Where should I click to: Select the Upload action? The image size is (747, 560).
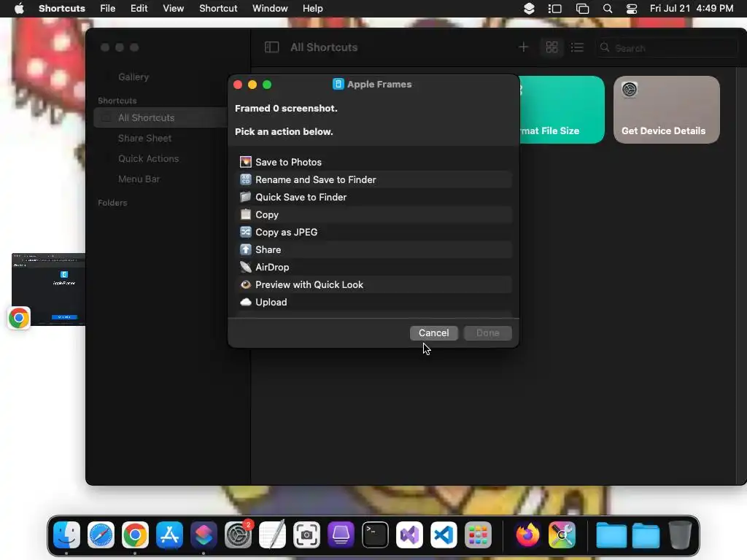pos(373,303)
